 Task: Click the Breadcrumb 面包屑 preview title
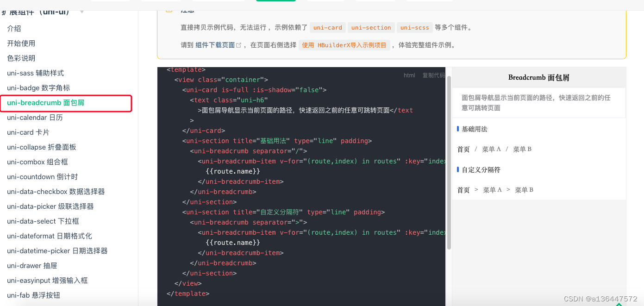click(x=539, y=78)
